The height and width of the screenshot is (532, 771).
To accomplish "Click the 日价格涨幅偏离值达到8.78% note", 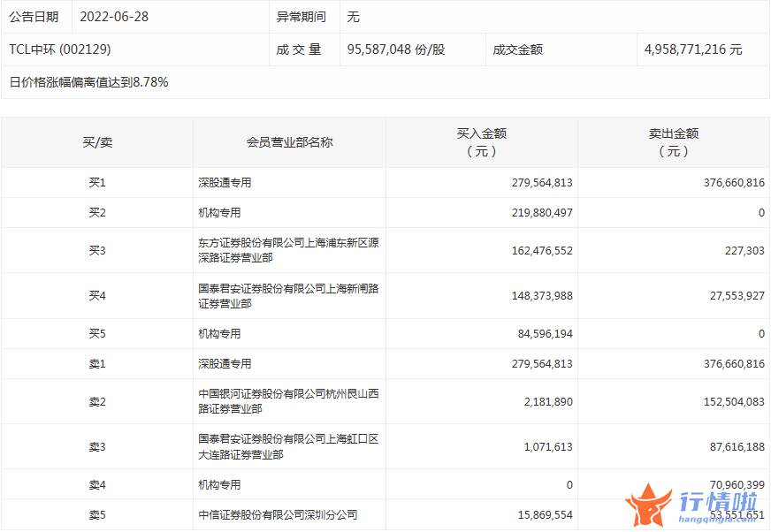I will [89, 81].
